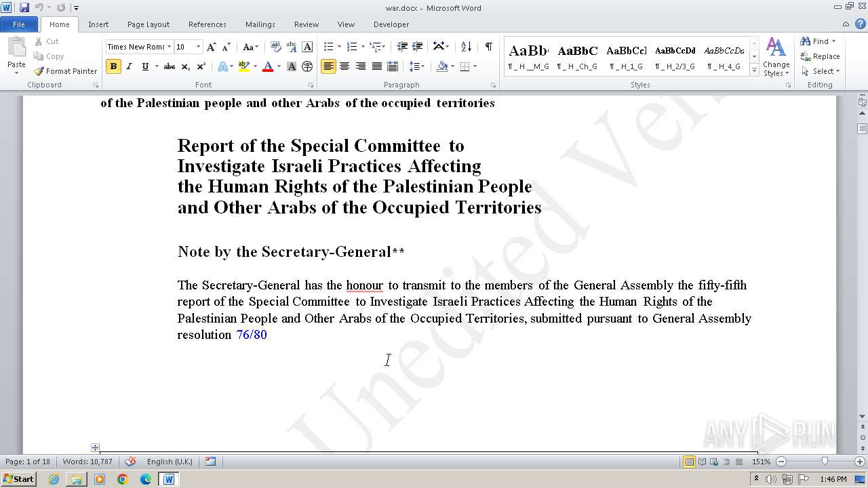Open Windows Start menu
The width and height of the screenshot is (868, 488).
coord(18,479)
